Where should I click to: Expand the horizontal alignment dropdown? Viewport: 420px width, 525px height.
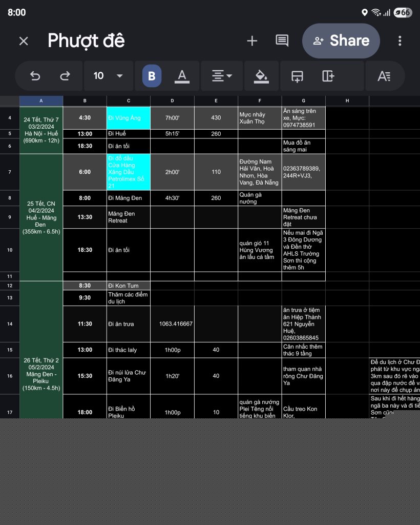222,76
